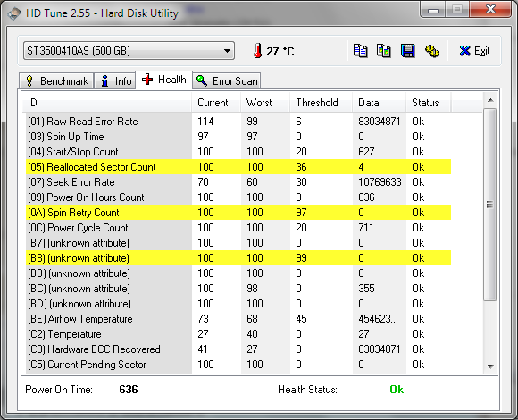Screen dimensions: 518x420
Task: Select the (05) Reallocated Sector Count row
Action: (238, 167)
